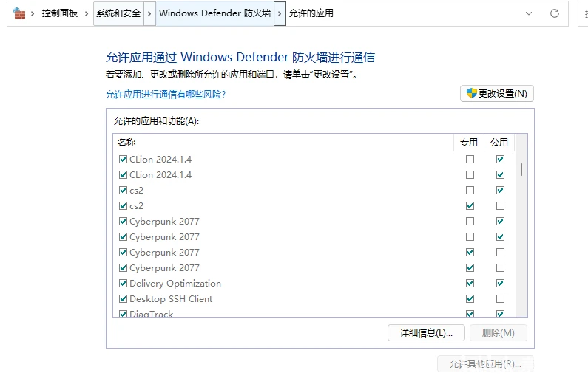This screenshot has width=588, height=376.
Task: Navigate to Windows Defender 防火墙 breadcrumb
Action: coord(215,13)
